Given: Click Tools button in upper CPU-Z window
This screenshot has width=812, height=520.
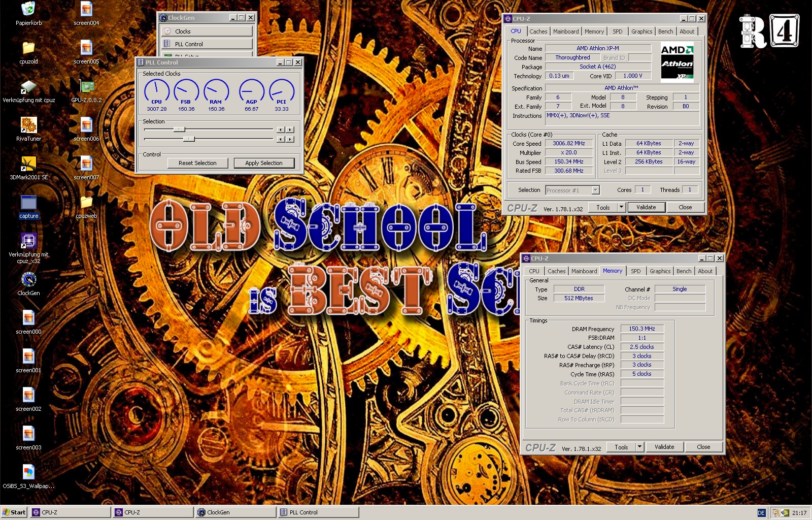Looking at the screenshot, I should (x=603, y=207).
